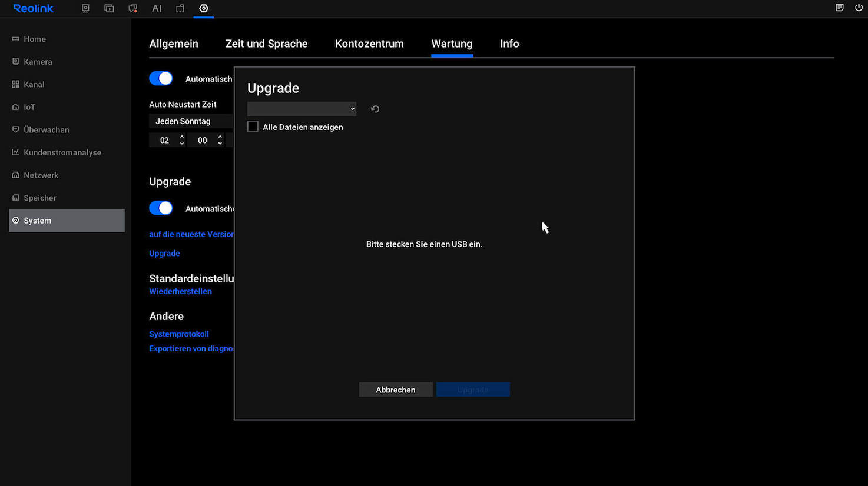Click the Netzwerk sidebar icon
This screenshot has width=868, height=486.
tap(16, 175)
